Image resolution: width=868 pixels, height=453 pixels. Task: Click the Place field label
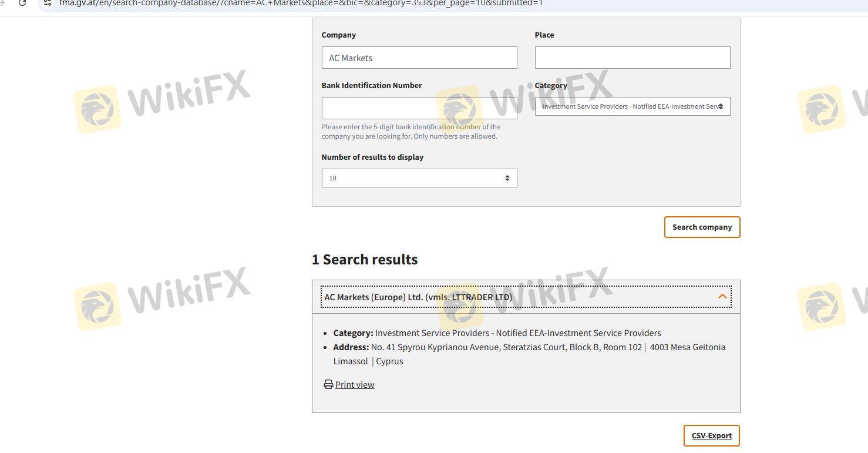pos(544,35)
